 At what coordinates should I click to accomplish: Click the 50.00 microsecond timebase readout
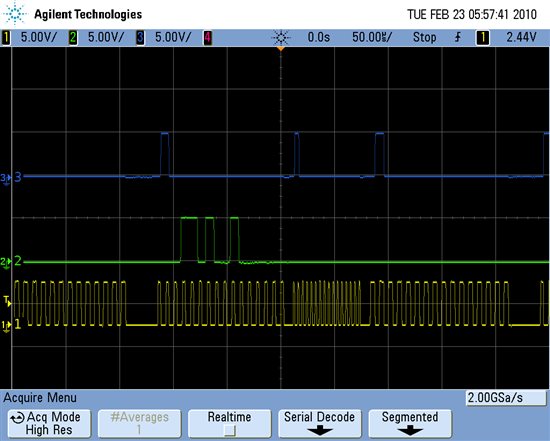(372, 37)
